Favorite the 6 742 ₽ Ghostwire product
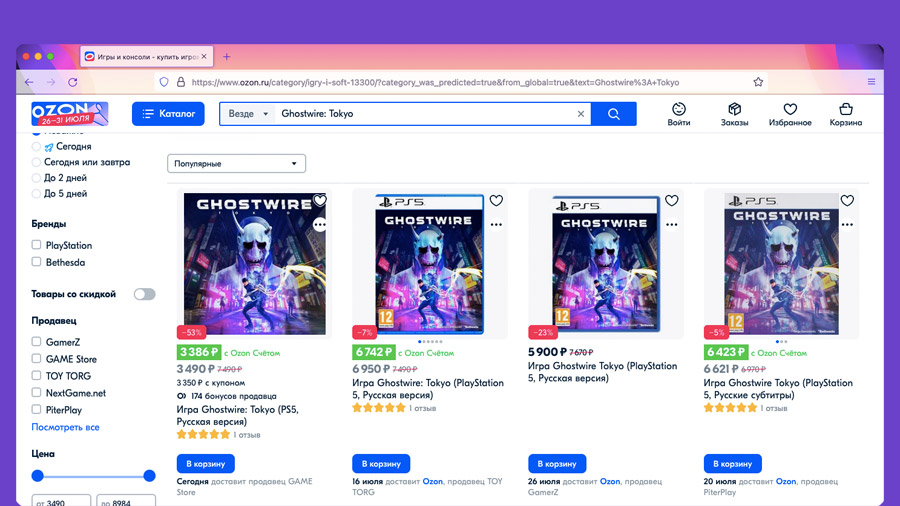 tap(496, 201)
